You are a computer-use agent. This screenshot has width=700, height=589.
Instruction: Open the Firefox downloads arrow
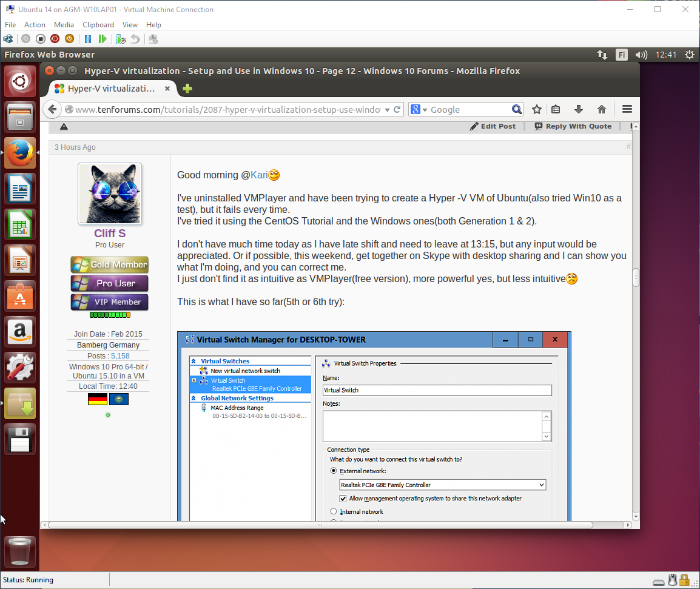[x=579, y=109]
